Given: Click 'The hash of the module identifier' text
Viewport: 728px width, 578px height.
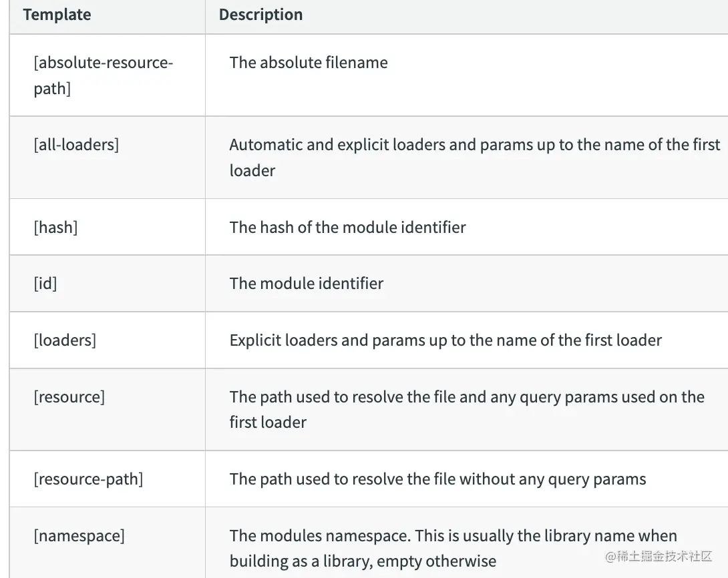Looking at the screenshot, I should click(x=347, y=227).
